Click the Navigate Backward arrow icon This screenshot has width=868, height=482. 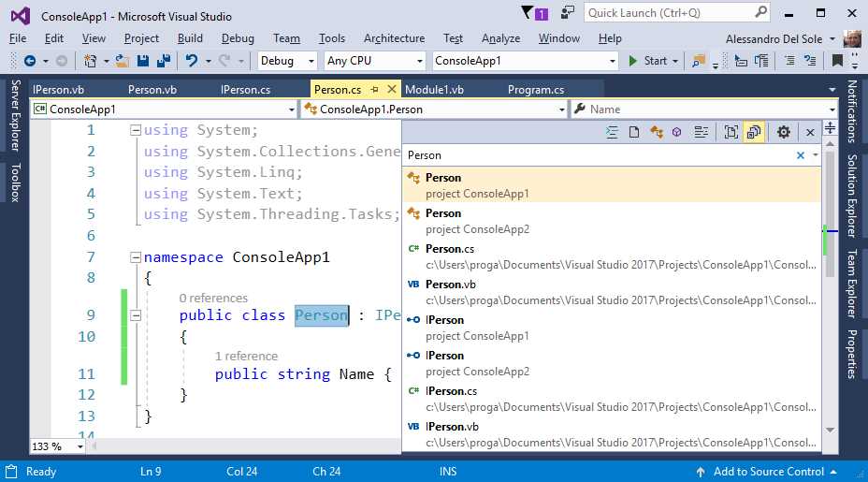pos(30,61)
